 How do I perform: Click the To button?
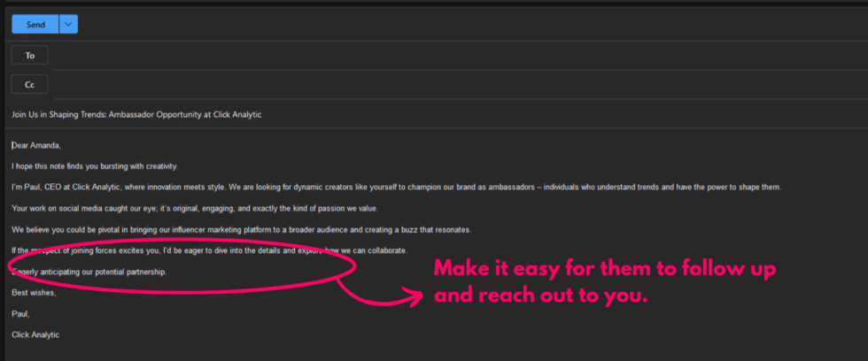click(29, 55)
